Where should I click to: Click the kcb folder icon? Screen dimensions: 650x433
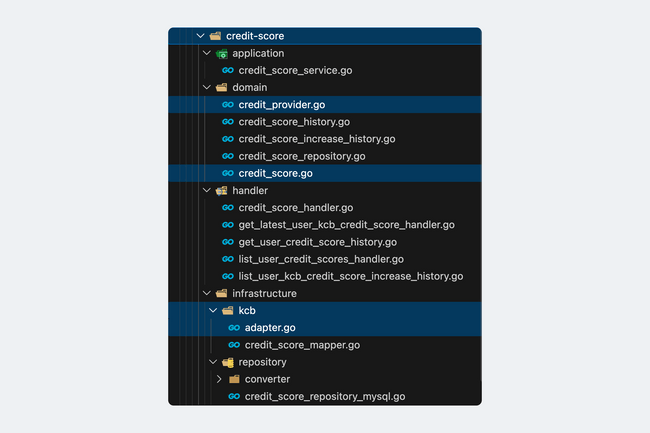click(228, 310)
